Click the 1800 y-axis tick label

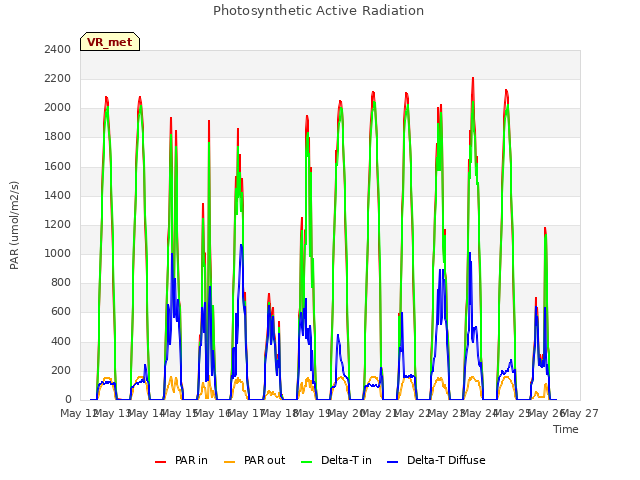coord(58,137)
